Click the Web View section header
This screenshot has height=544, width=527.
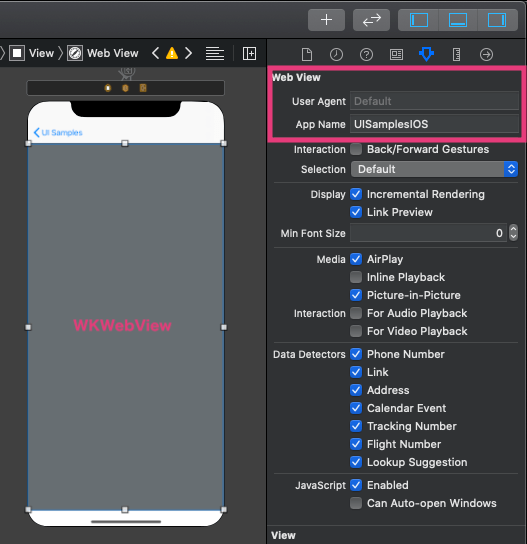tap(296, 77)
